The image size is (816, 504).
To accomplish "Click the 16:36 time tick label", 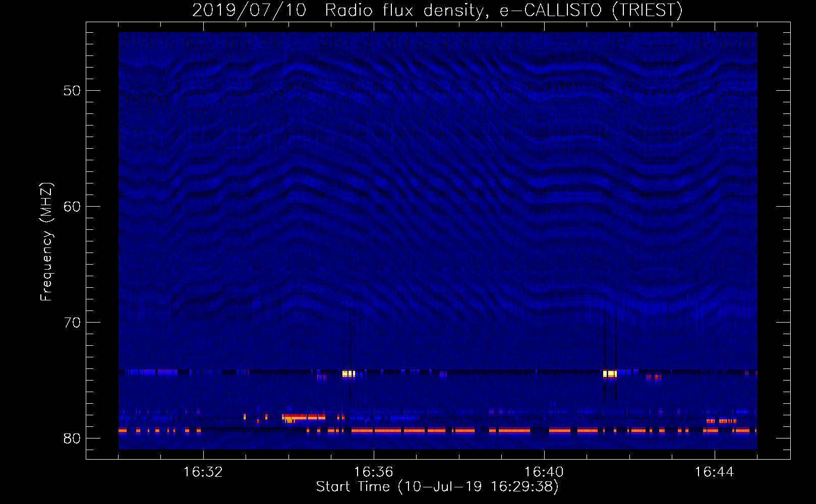I will tap(373, 472).
